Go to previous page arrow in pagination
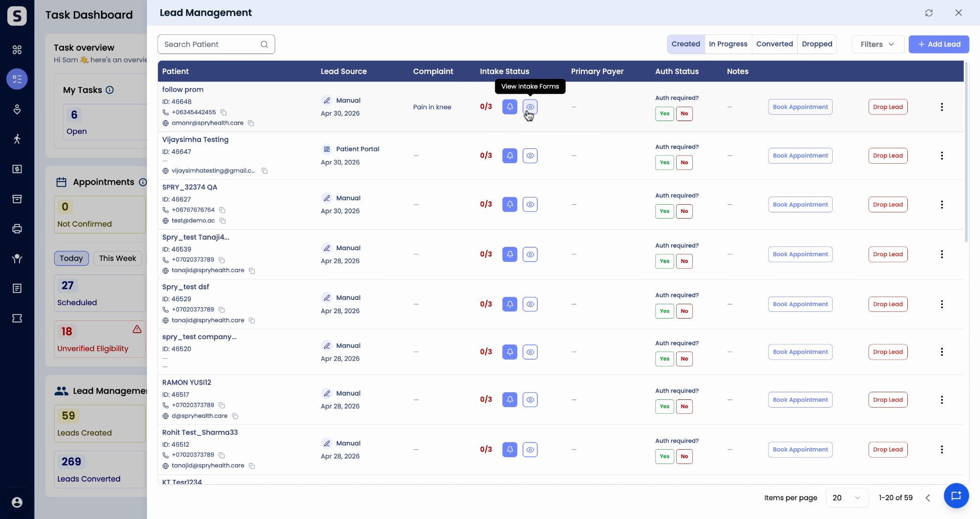980x519 pixels. (928, 498)
